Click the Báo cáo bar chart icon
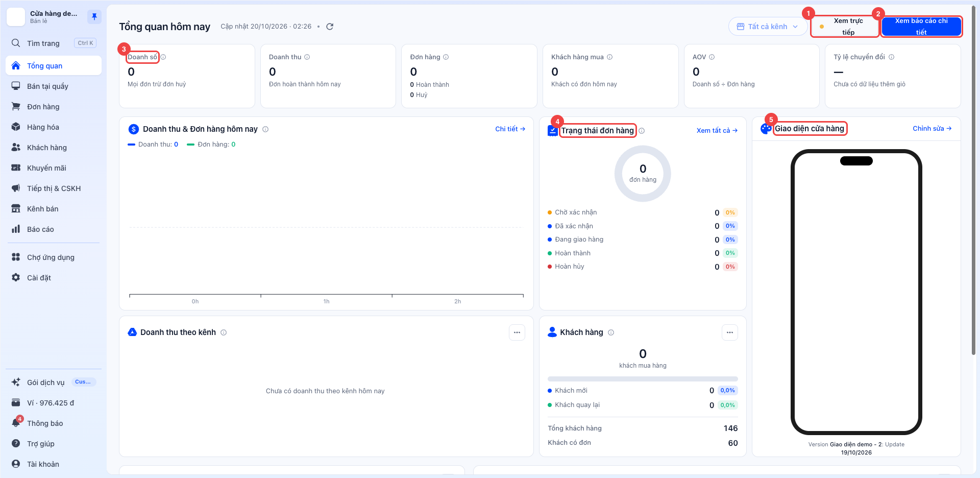 click(16, 229)
